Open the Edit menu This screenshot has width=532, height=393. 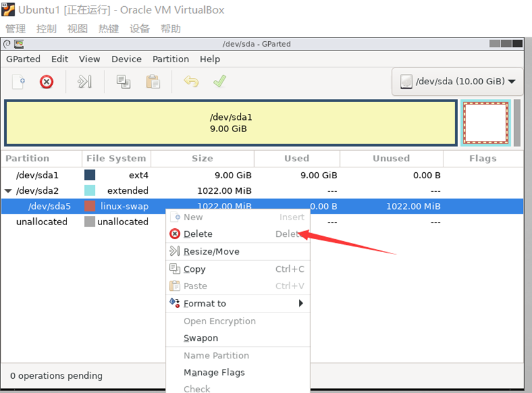click(60, 59)
